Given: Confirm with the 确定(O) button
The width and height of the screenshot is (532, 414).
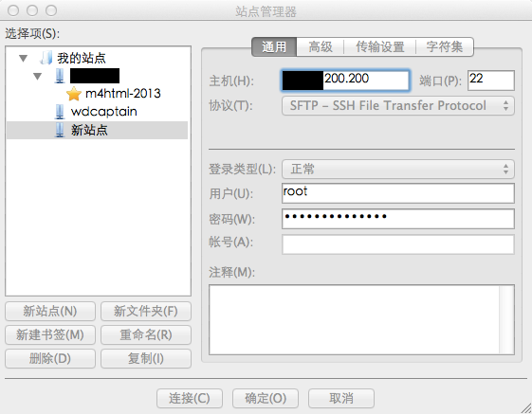Looking at the screenshot, I should click(266, 398).
